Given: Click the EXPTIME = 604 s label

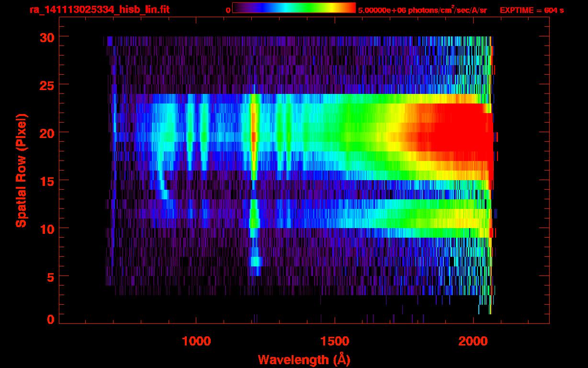Looking at the screenshot, I should 531,10.
